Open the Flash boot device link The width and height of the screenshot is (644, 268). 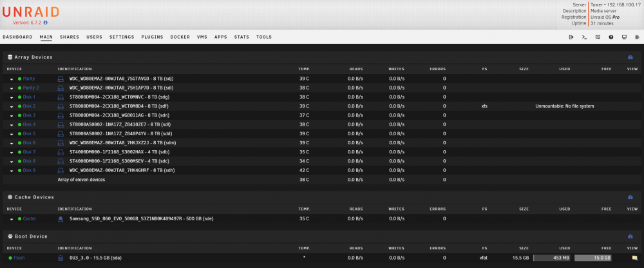(x=19, y=258)
